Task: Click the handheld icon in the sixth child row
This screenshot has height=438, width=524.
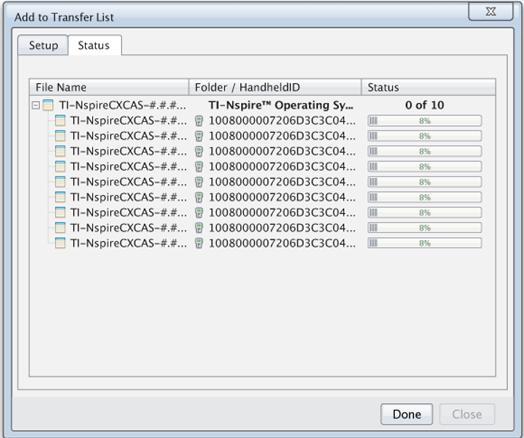Action: point(199,197)
